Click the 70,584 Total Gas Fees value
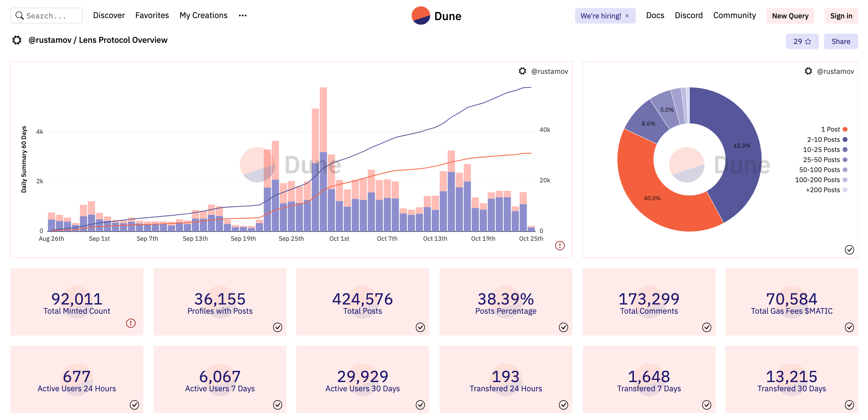This screenshot has height=420, width=868. click(x=792, y=299)
